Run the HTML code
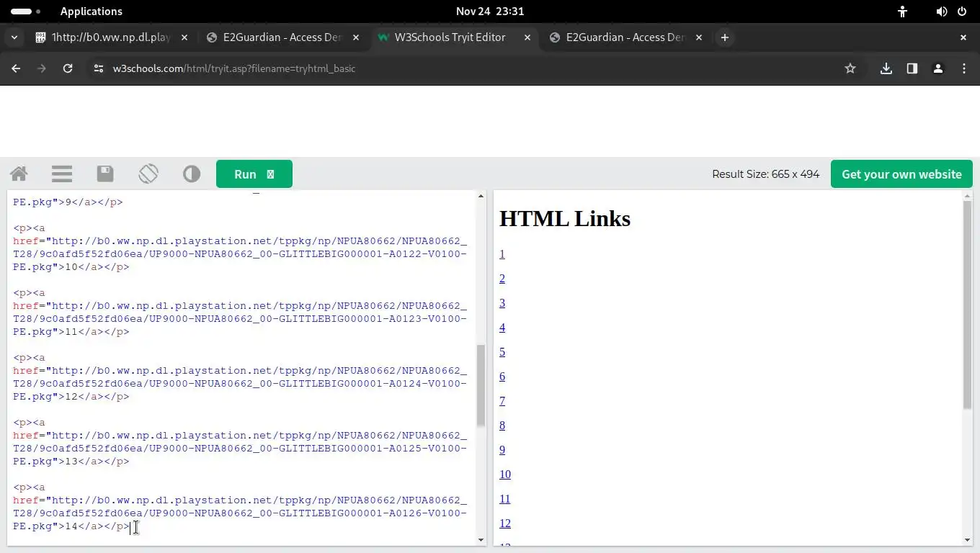The image size is (980, 553). coord(254,174)
